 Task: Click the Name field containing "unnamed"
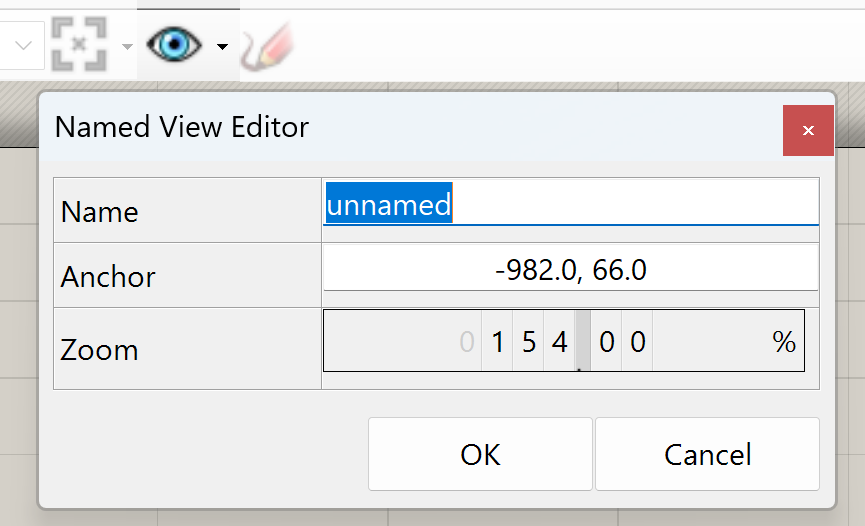[x=570, y=206]
